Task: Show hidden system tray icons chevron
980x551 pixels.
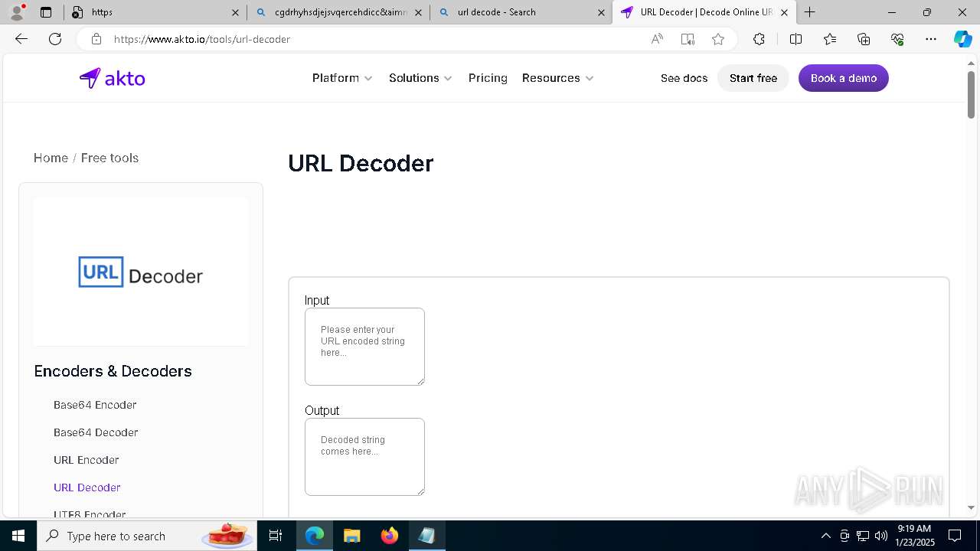Action: 825,536
